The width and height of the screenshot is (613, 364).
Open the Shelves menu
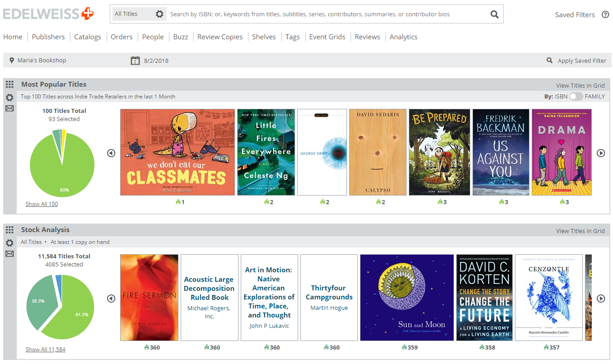(264, 37)
